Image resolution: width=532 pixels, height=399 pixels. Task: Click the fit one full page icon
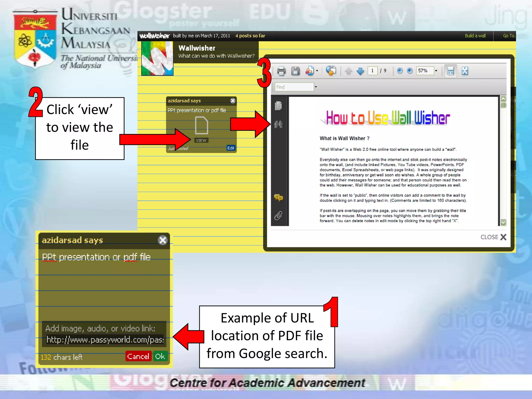click(x=465, y=71)
